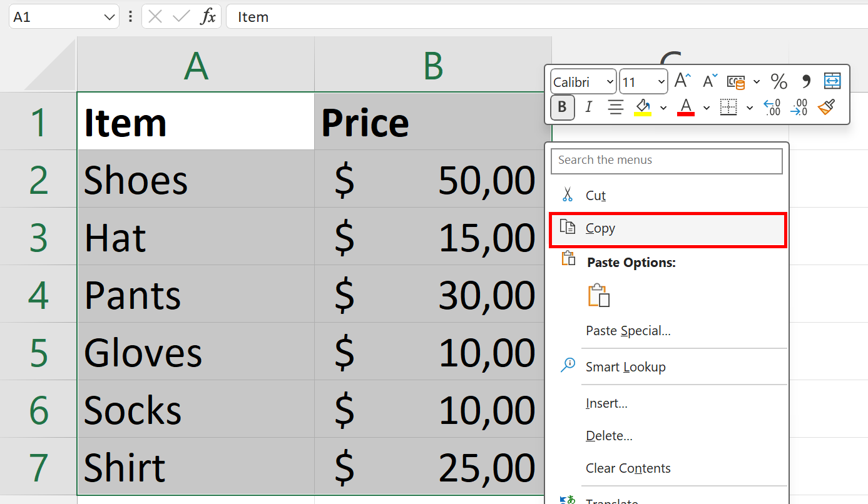Viewport: 868px width, 504px height.
Task: Click cell containing Shoes
Action: click(x=196, y=179)
